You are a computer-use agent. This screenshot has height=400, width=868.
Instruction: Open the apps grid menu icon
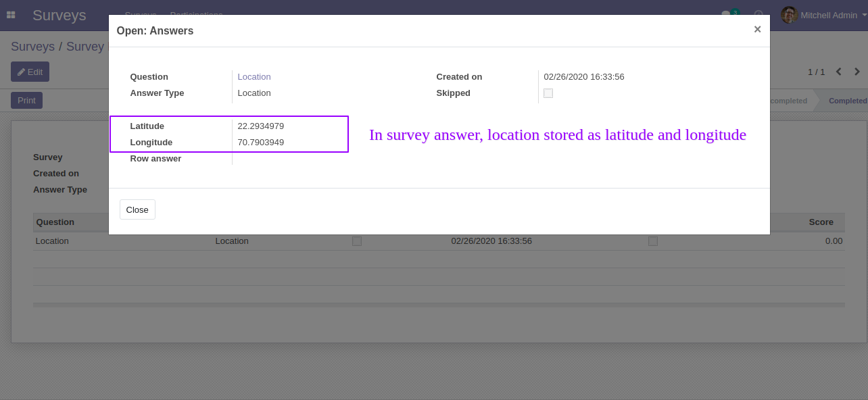pyautogui.click(x=11, y=15)
